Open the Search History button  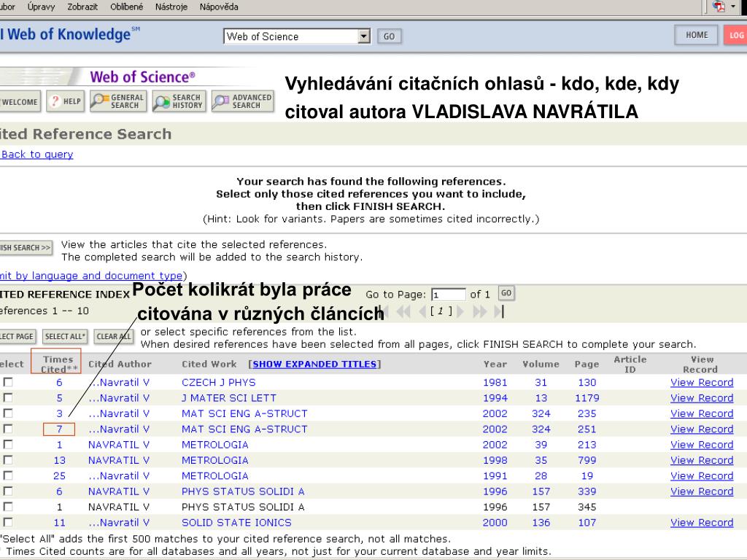pyautogui.click(x=179, y=101)
